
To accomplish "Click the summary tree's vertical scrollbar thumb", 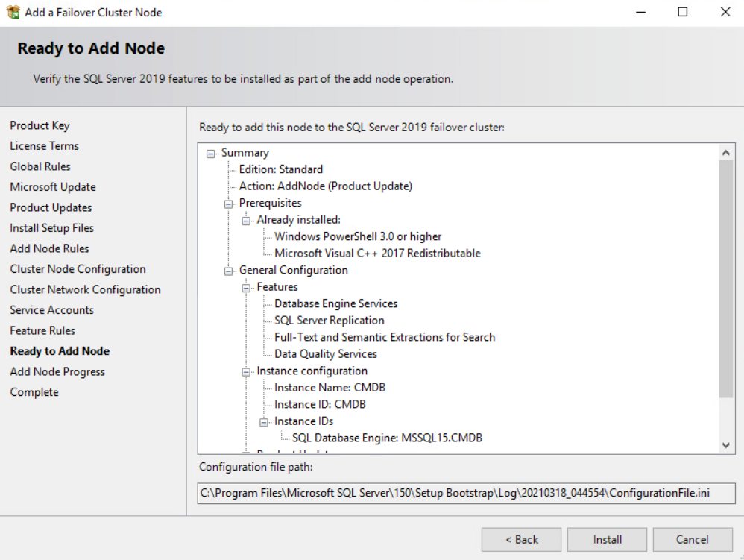I will click(725, 279).
